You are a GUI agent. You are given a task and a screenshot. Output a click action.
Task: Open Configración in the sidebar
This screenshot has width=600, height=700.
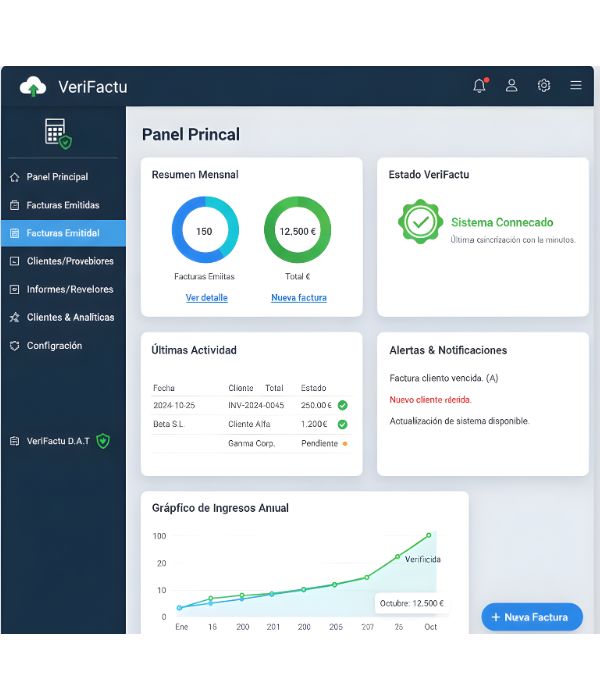pos(54,346)
